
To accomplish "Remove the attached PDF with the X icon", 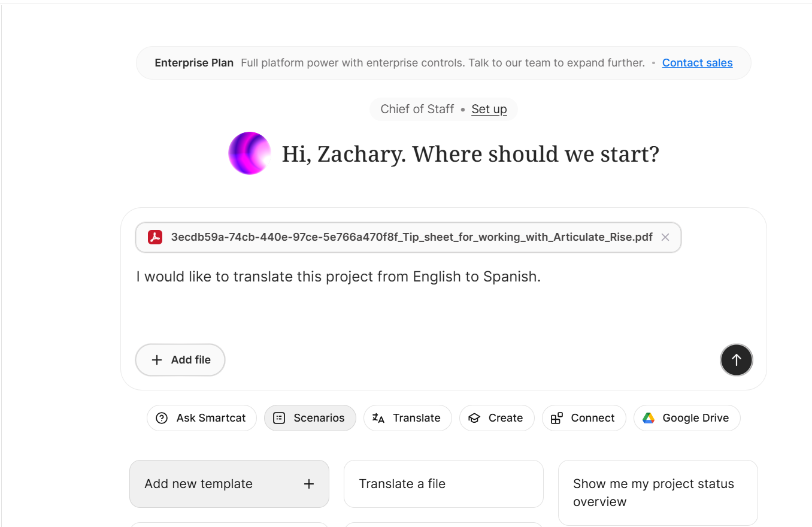I will [665, 237].
